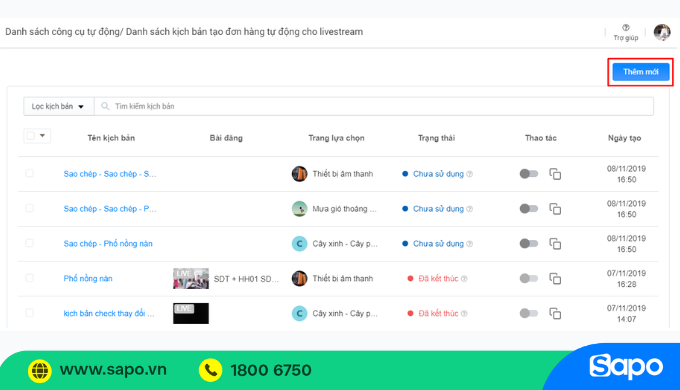
Task: Open script Sao chép - Sao chép - S...
Action: click(x=110, y=174)
